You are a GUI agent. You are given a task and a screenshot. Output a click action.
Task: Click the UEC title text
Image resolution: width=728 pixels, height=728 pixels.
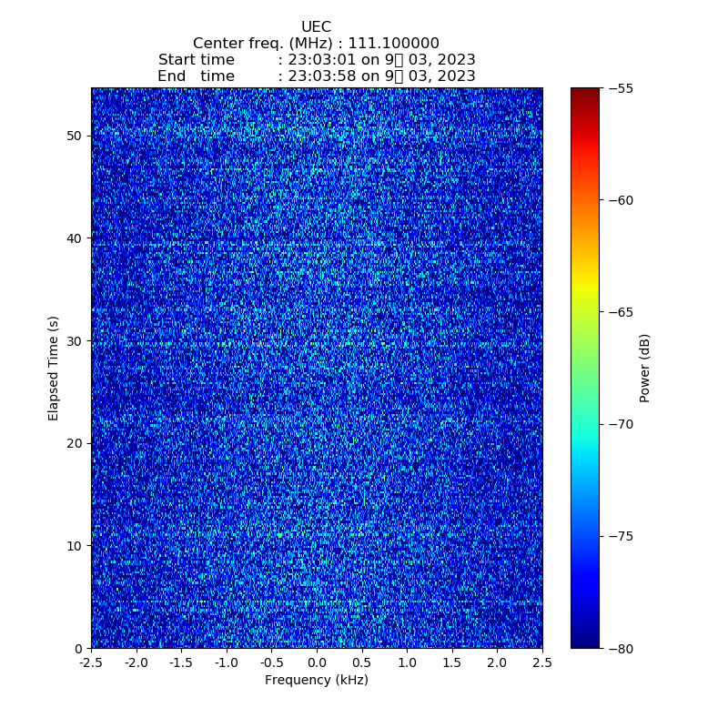pyautogui.click(x=316, y=27)
